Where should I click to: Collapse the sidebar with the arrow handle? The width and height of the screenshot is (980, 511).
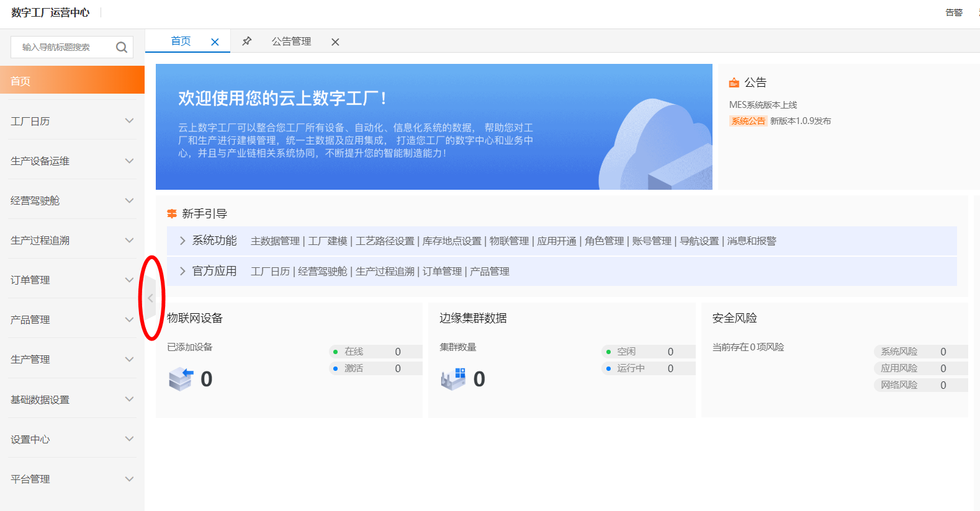(150, 298)
